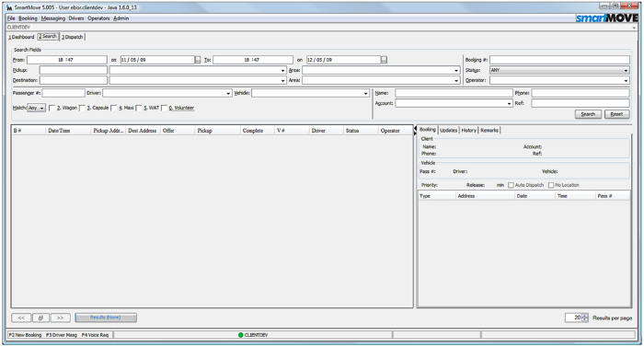Open the Drivers menu

(76, 18)
